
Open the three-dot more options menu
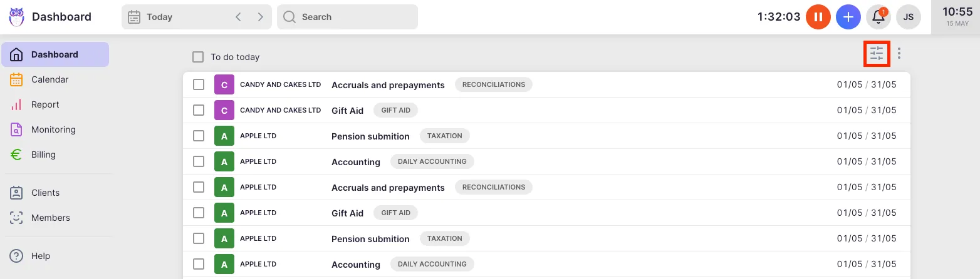pyautogui.click(x=899, y=54)
